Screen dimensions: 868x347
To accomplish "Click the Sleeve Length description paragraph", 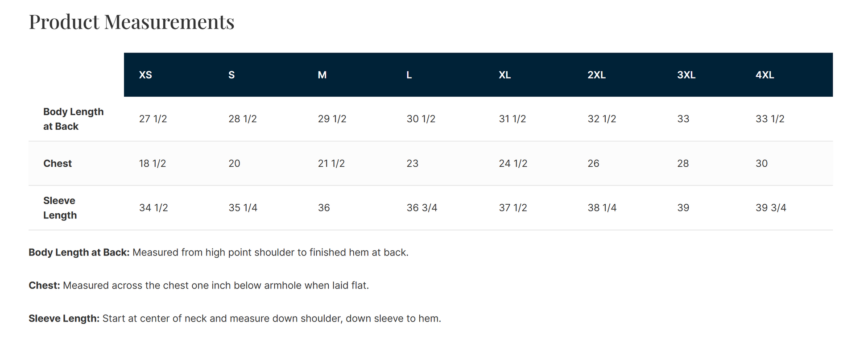I will (x=235, y=318).
